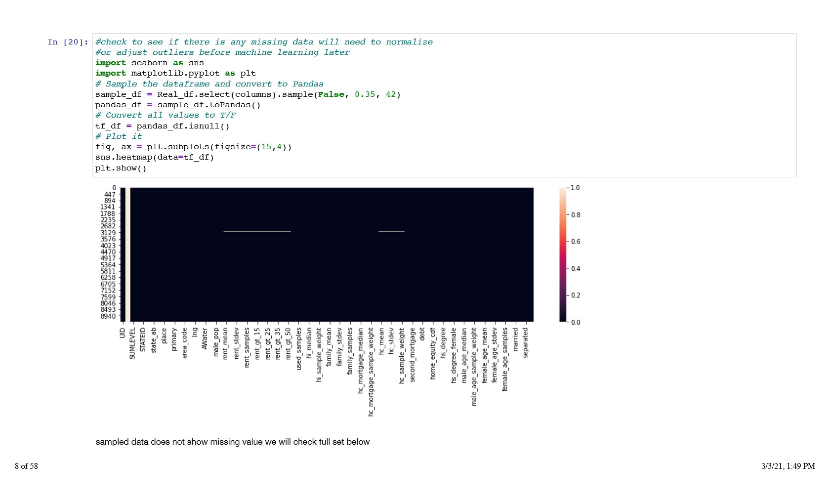Click the sns.heatmap(data=tf_df) code line
This screenshot has width=830, height=504.
154,158
